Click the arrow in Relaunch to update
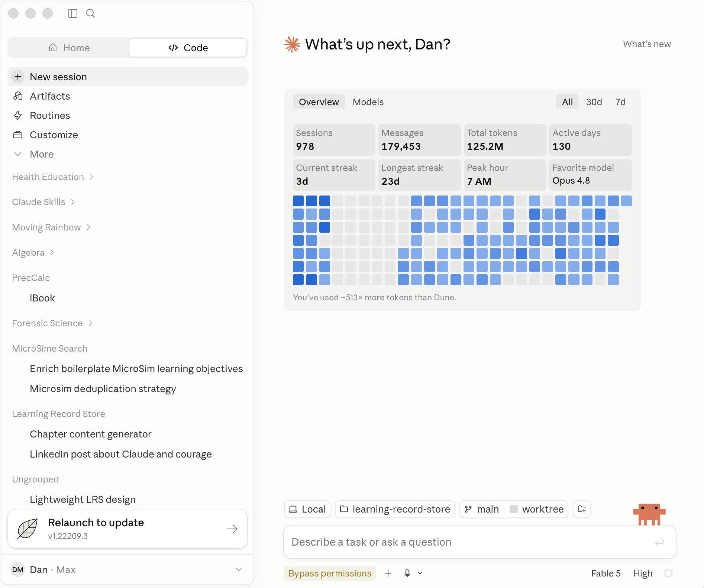Screen dimensions: 704x588 (232, 529)
